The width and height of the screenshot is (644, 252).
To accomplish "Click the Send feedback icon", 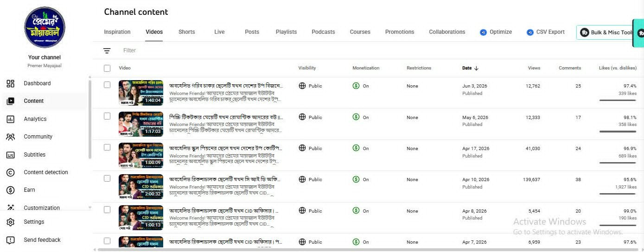I will pos(10,240).
